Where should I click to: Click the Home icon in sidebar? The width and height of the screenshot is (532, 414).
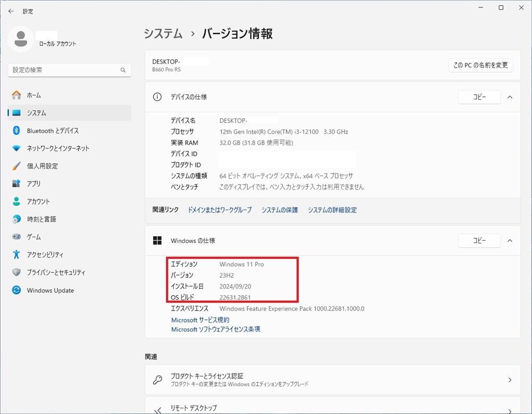pos(17,95)
